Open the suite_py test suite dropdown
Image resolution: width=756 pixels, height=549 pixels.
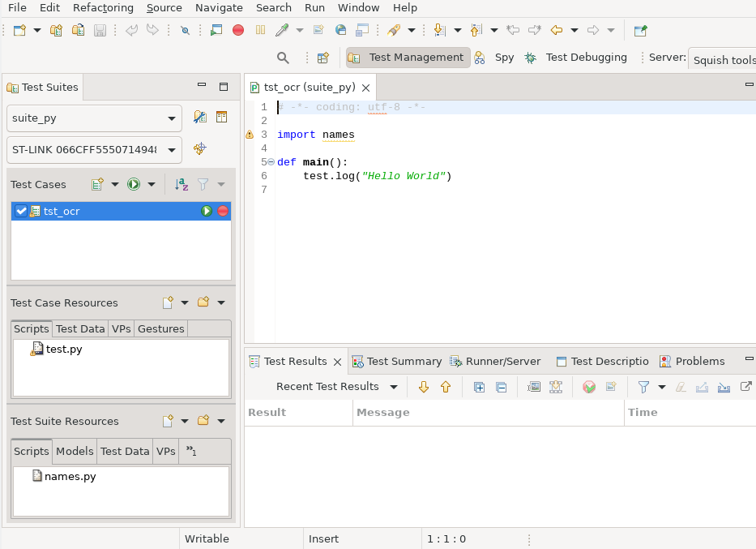pyautogui.click(x=171, y=118)
